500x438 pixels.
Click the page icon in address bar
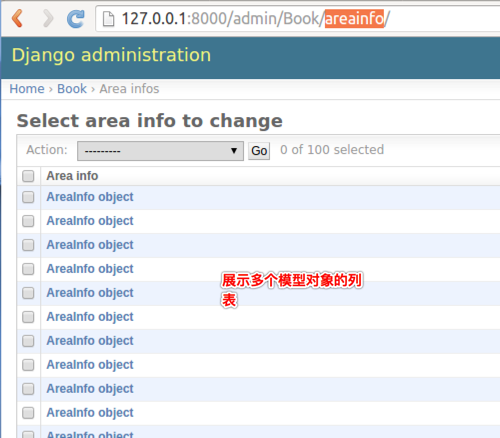coord(108,18)
